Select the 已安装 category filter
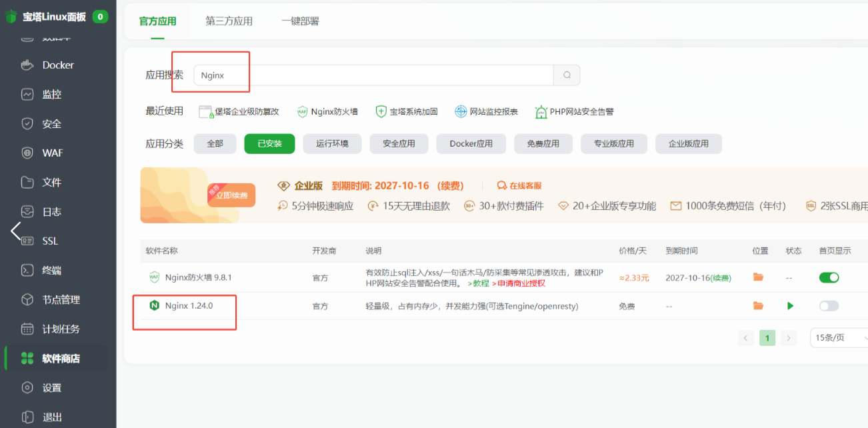This screenshot has height=428, width=868. coord(269,143)
